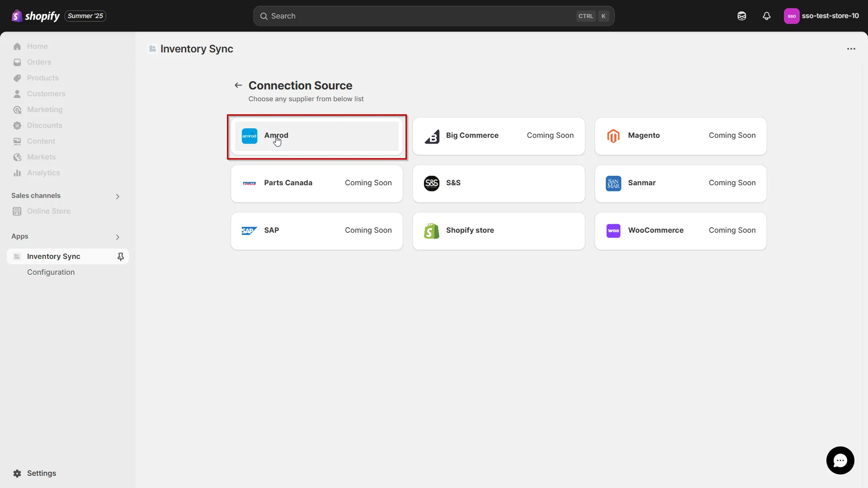This screenshot has height=488, width=868.
Task: Open the three-dot more actions menu
Action: (x=851, y=49)
